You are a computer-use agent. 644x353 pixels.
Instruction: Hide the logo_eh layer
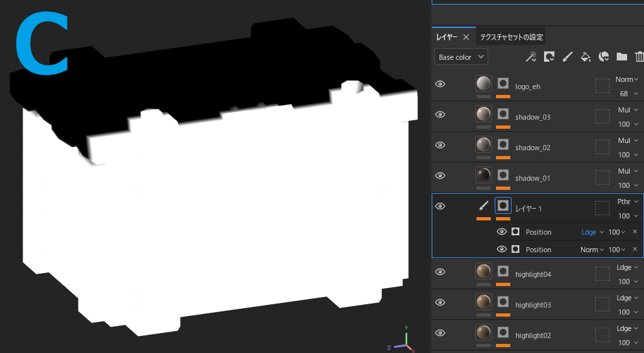[440, 84]
